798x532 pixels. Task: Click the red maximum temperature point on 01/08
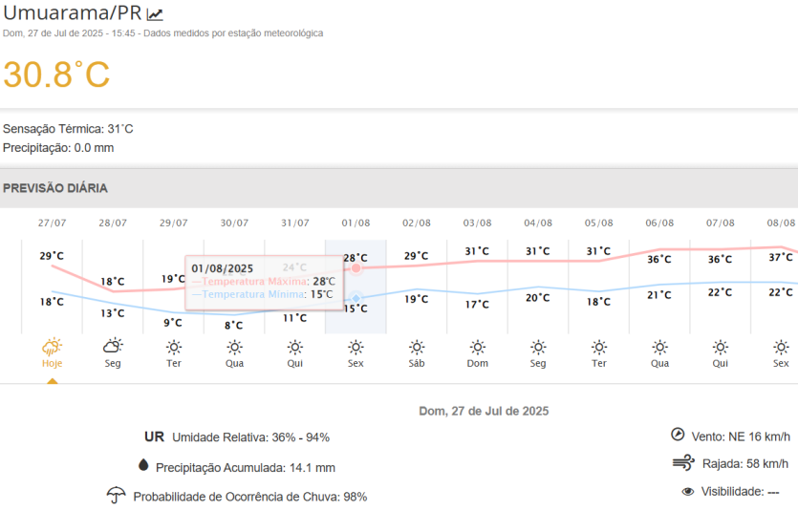click(x=356, y=267)
